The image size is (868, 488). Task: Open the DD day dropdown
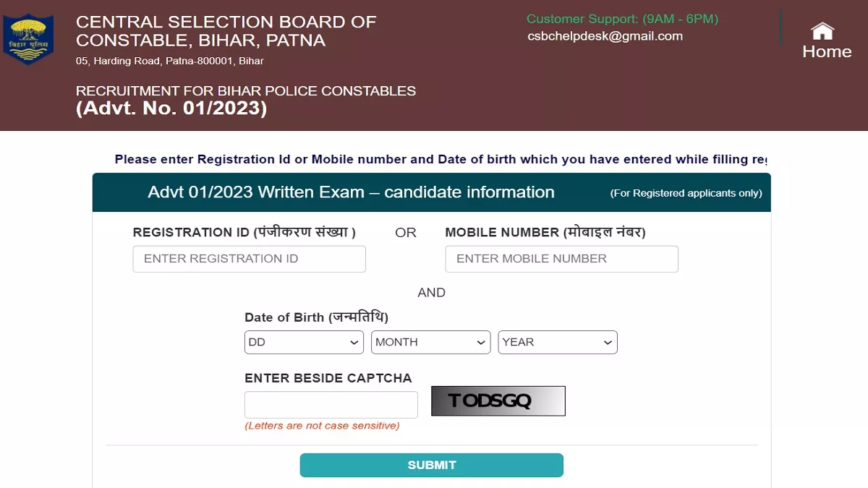tap(304, 342)
